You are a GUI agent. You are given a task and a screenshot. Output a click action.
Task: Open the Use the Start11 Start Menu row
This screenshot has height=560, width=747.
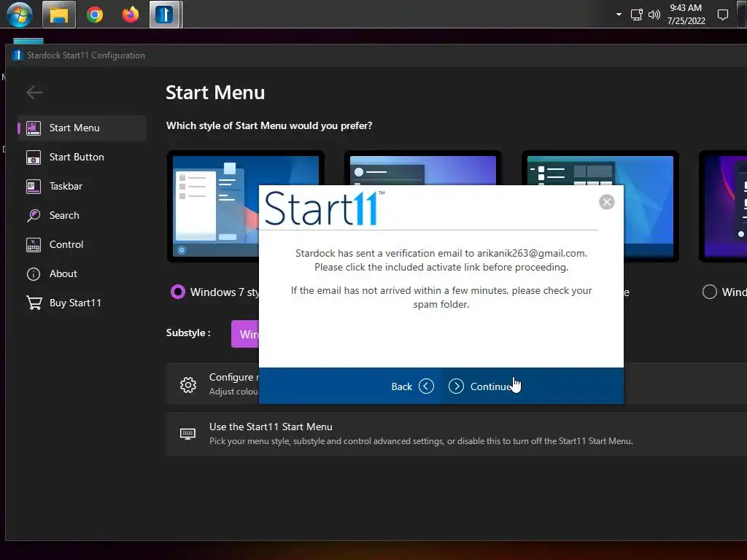coord(457,435)
